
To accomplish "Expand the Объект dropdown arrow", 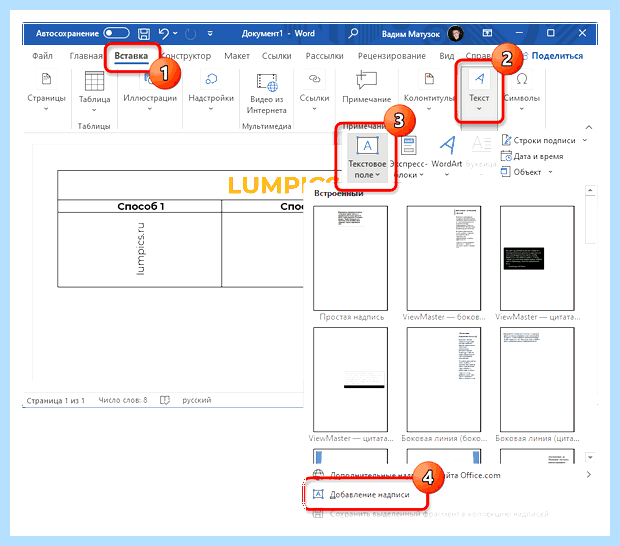I will [550, 172].
